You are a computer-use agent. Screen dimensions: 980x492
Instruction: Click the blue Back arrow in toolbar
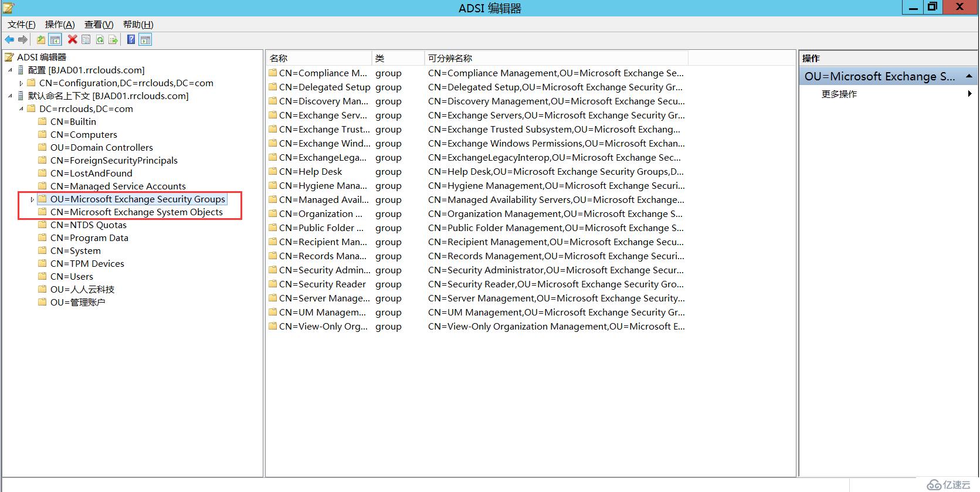[9, 40]
